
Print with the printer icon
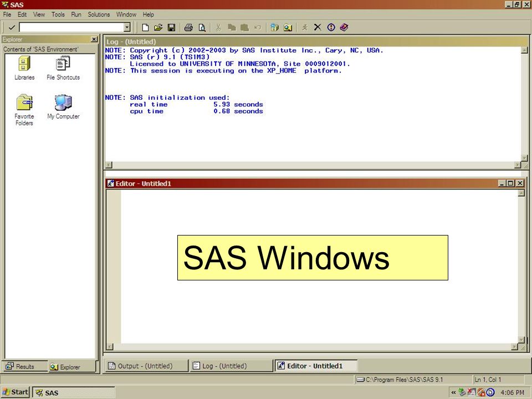188,28
